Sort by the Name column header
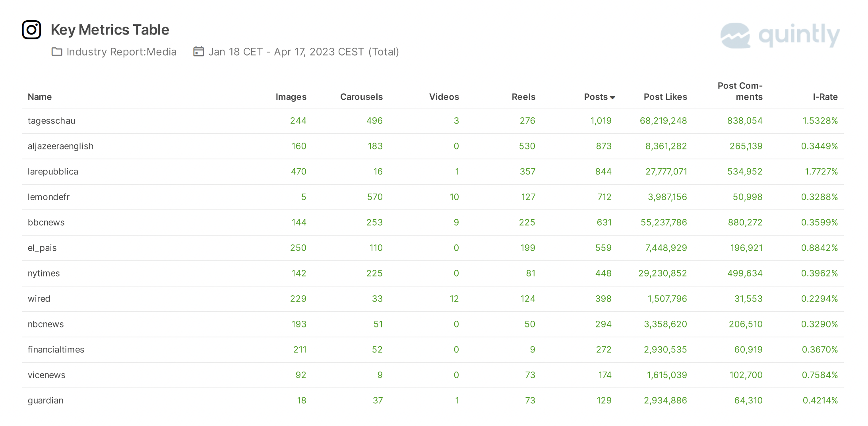 click(40, 97)
